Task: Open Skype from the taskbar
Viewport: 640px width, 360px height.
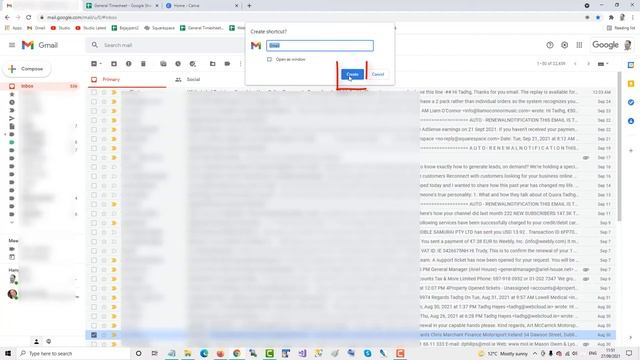Action: click(x=367, y=353)
